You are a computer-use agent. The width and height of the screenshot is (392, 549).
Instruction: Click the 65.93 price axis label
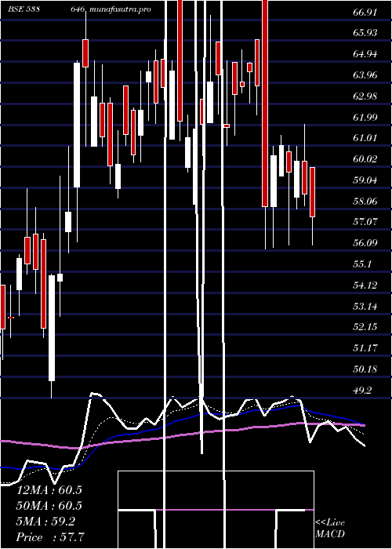[x=365, y=33]
